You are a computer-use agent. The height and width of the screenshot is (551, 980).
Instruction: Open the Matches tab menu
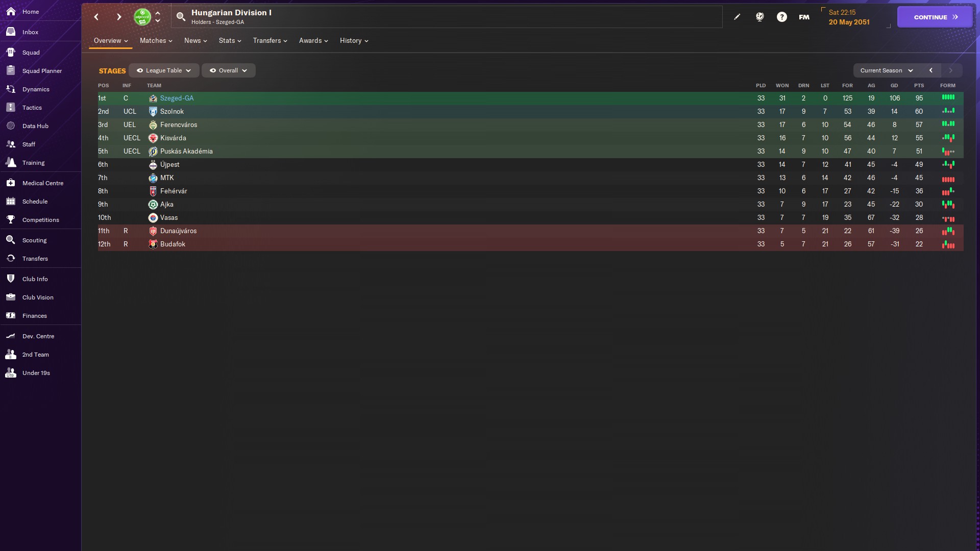click(156, 41)
